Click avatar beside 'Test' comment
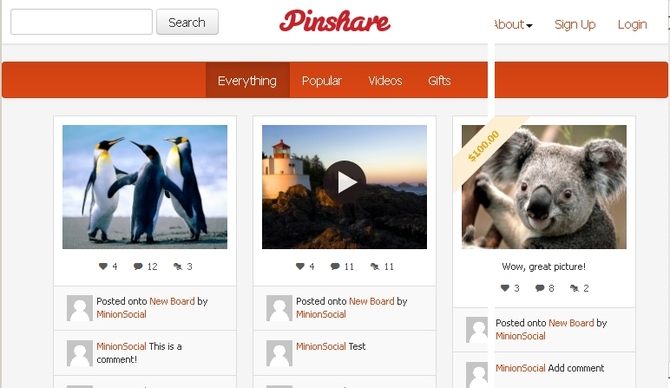Screen dimensions: 670x388 [279, 353]
